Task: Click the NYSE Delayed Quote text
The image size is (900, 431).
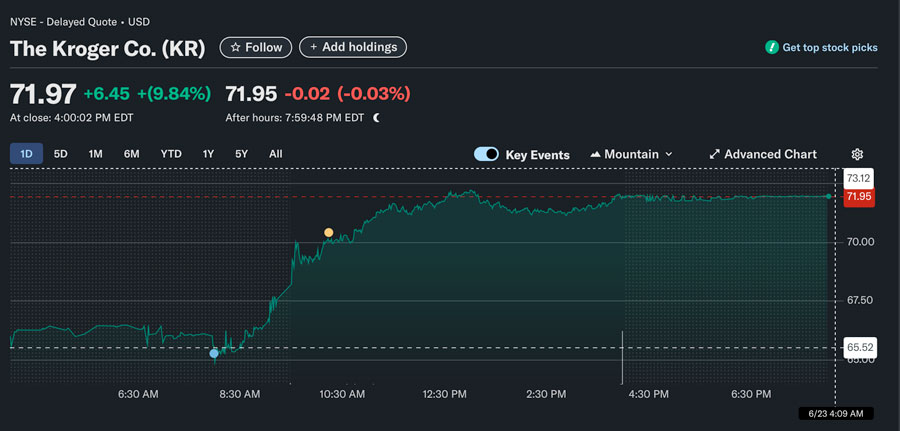Action: coord(80,22)
